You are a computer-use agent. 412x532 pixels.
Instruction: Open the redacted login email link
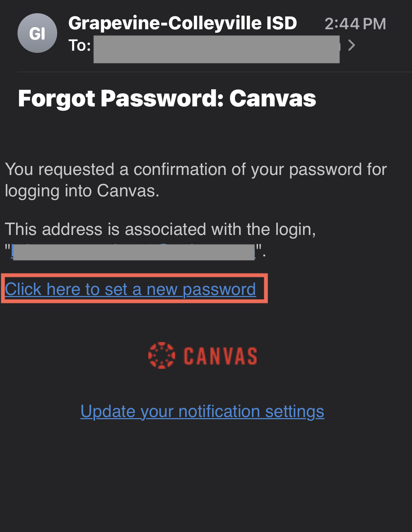[x=134, y=251]
